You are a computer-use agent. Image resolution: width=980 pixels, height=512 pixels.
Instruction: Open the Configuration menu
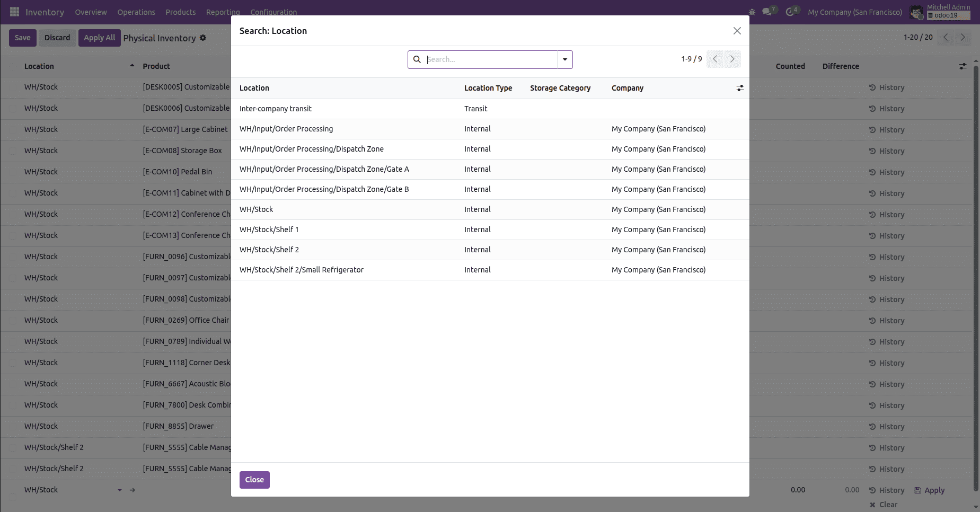[x=273, y=12]
